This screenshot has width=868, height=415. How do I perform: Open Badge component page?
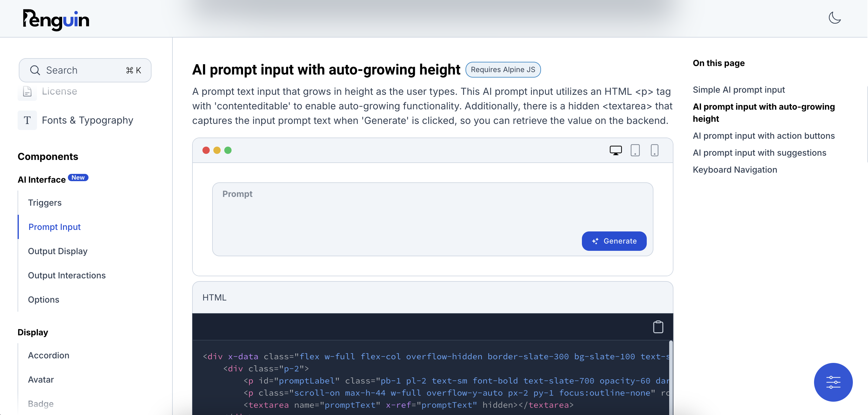click(41, 403)
